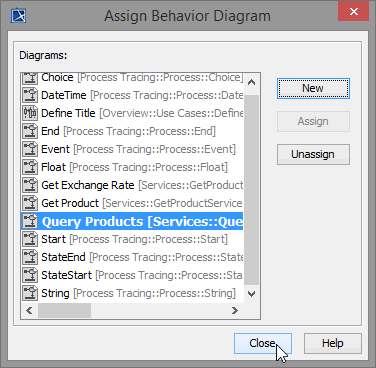Click the use case icon beside Define Title

tap(30, 113)
